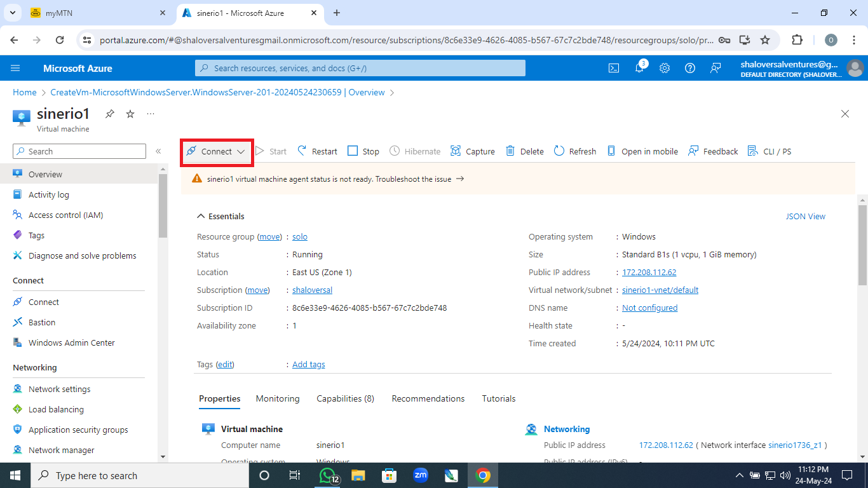
Task: Switch to the Recommendations tab
Action: tap(428, 398)
